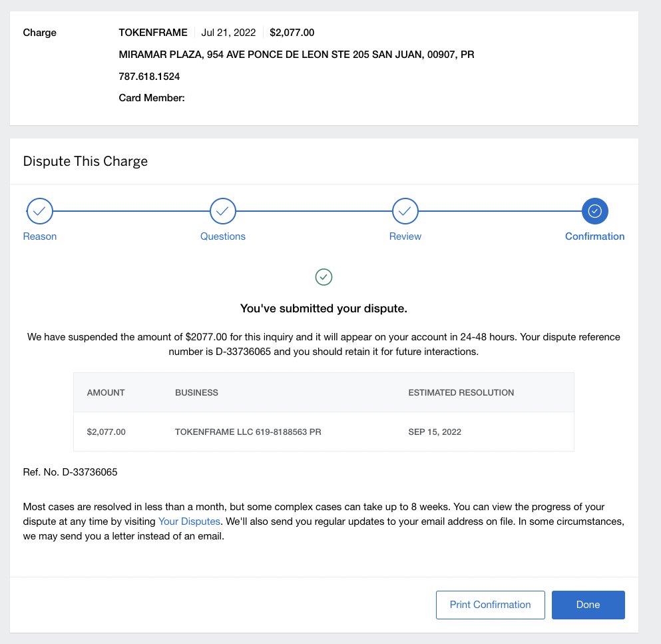Click the Done button
The image size is (661, 644).
[x=588, y=605]
